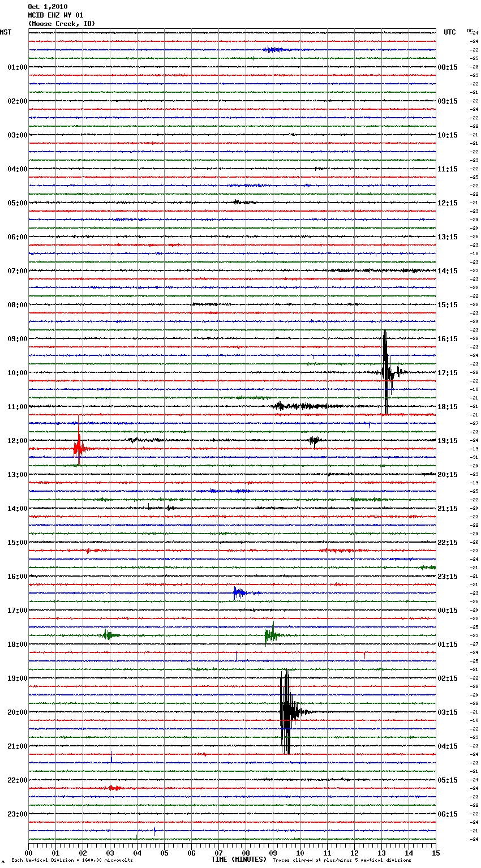The image size is (481, 868).
Task: Click the 08:15 UTC row label
Action: pyautogui.click(x=448, y=67)
